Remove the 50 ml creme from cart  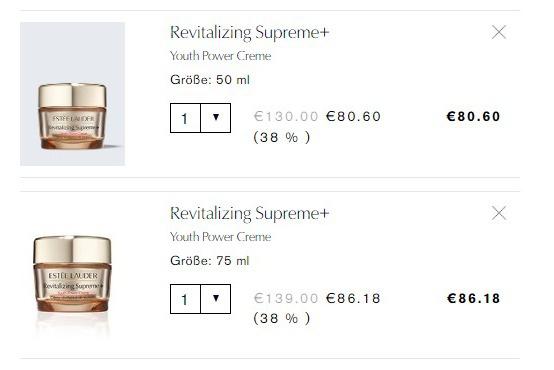(x=499, y=32)
